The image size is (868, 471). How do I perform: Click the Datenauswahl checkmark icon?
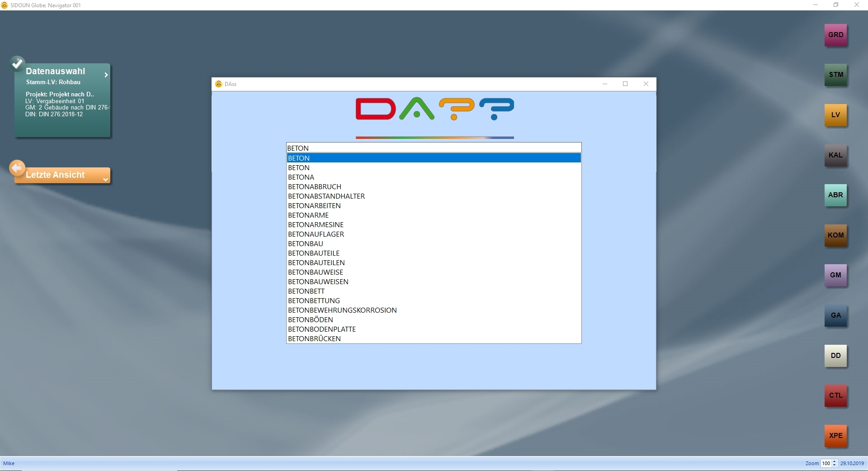tap(17, 64)
